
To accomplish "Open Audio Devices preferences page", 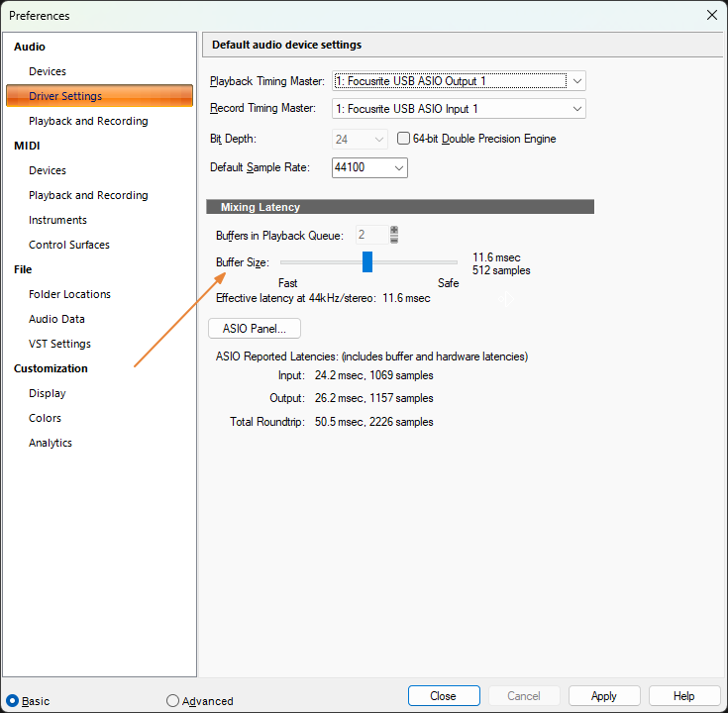I will point(48,71).
